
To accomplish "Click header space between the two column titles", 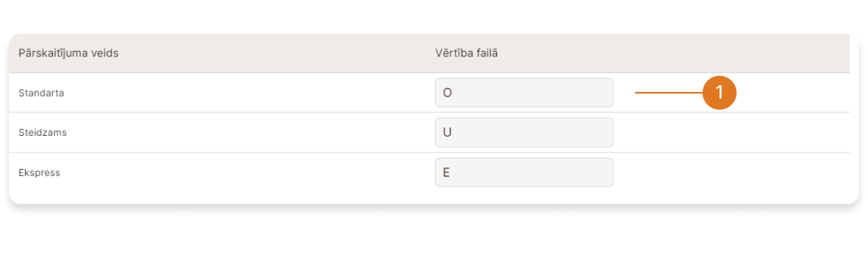I will (277, 53).
